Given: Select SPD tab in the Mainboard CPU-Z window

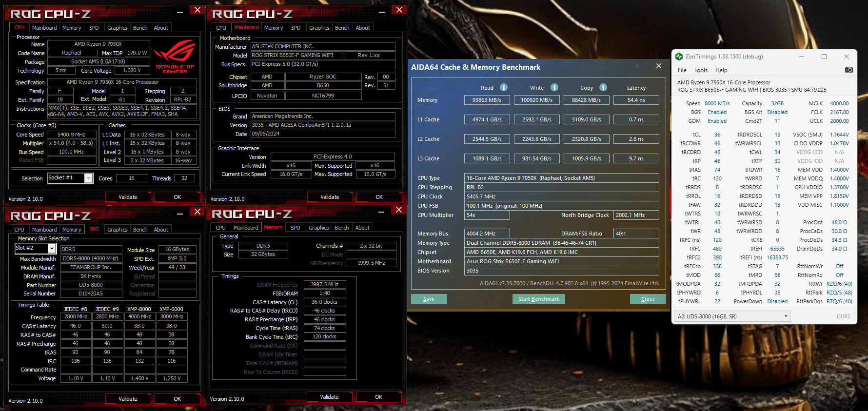Looking at the screenshot, I should [x=296, y=28].
